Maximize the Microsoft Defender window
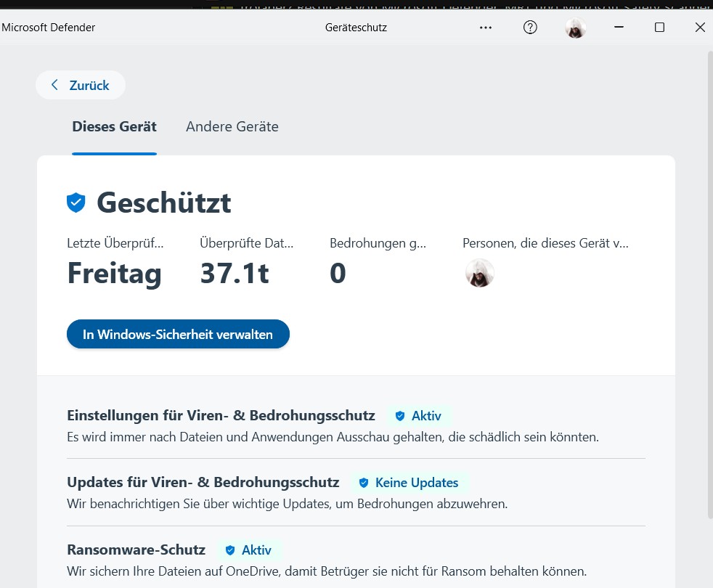 659,28
